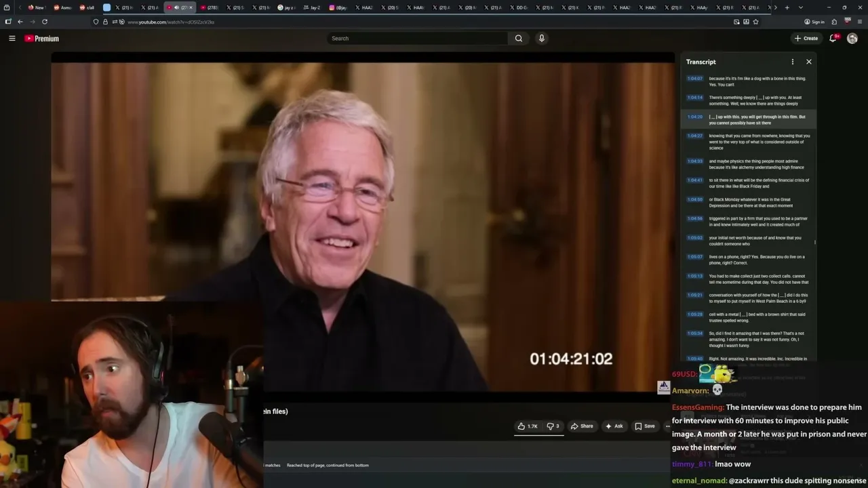
Task: Click the video player to pause
Action: click(363, 227)
